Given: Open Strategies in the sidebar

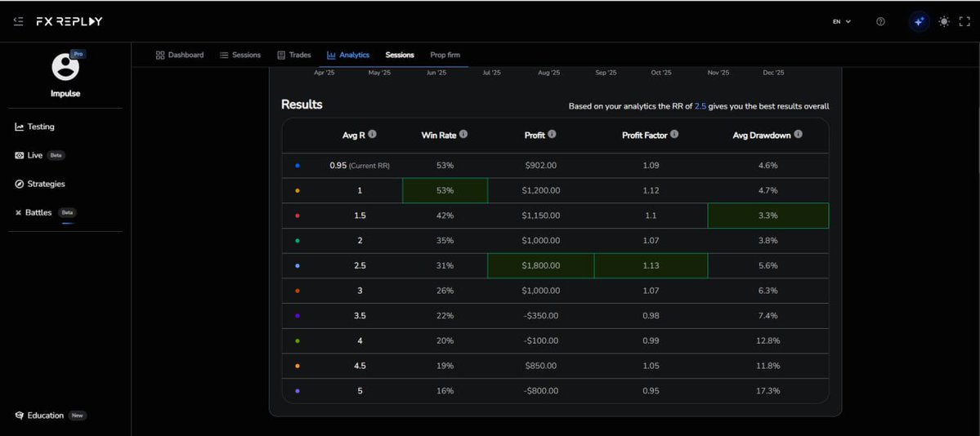Looking at the screenshot, I should coord(40,184).
